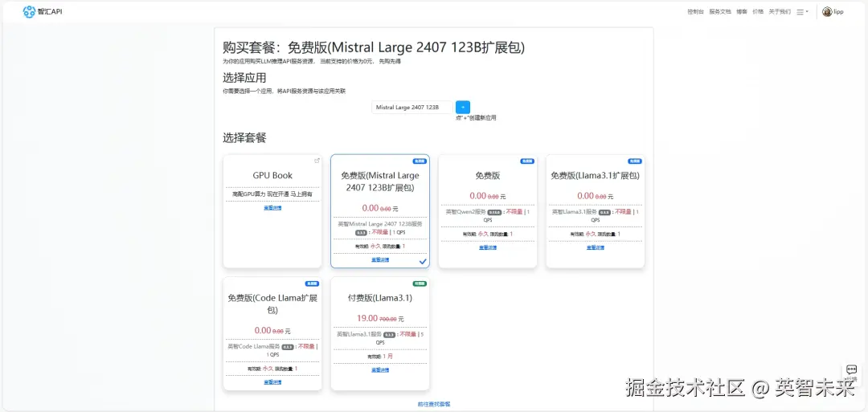The image size is (868, 412).
Task: Click the version tag beside 英智Code Llama服务
Action: pos(287,347)
